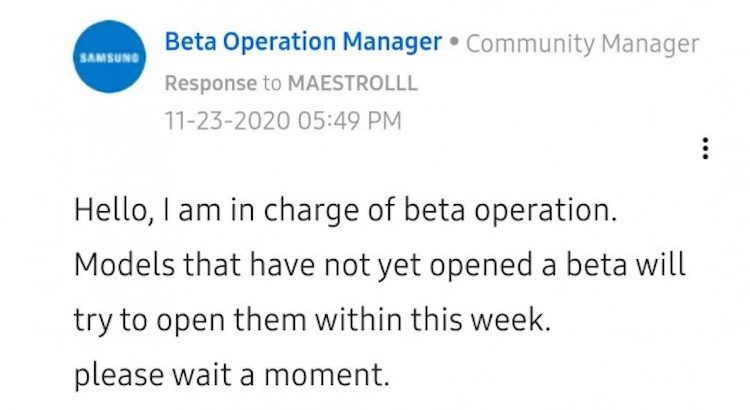
Task: Click the 11-23-2020 post date
Action: point(227,121)
